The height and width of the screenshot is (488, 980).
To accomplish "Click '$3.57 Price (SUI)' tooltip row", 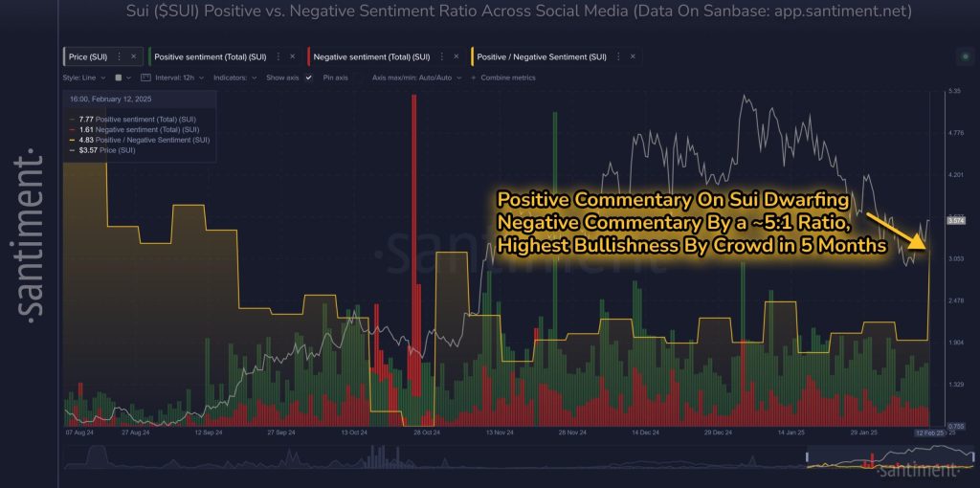I will point(103,150).
